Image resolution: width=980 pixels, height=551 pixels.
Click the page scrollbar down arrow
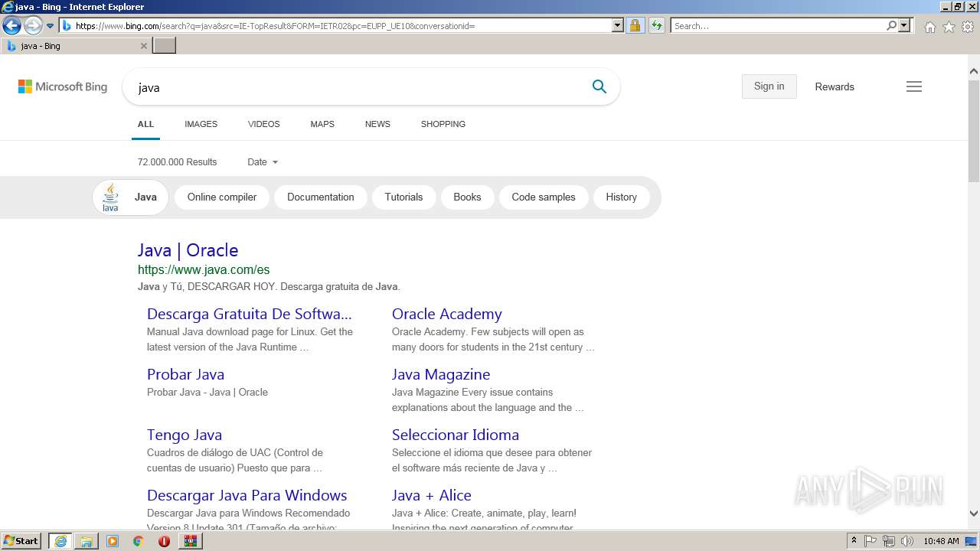tap(974, 514)
